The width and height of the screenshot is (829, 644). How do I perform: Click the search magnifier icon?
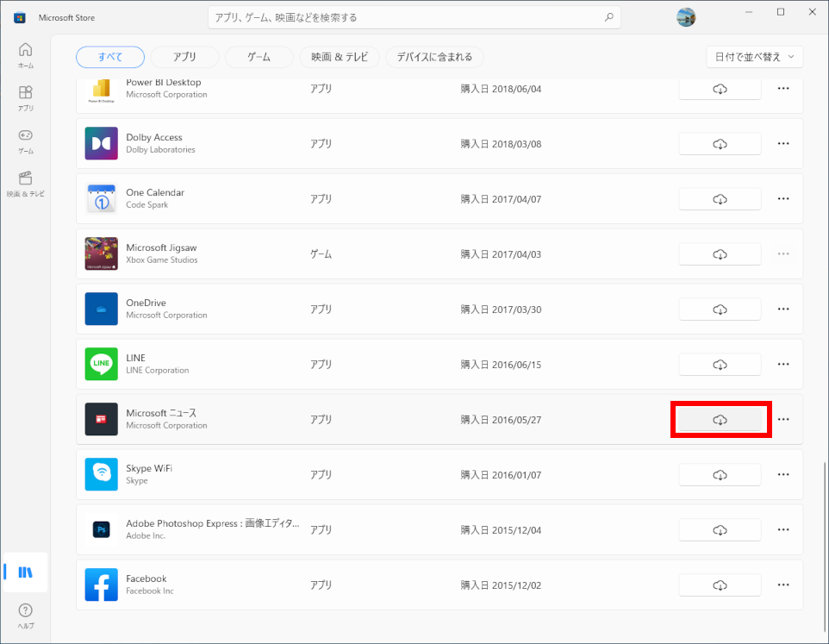coord(609,17)
